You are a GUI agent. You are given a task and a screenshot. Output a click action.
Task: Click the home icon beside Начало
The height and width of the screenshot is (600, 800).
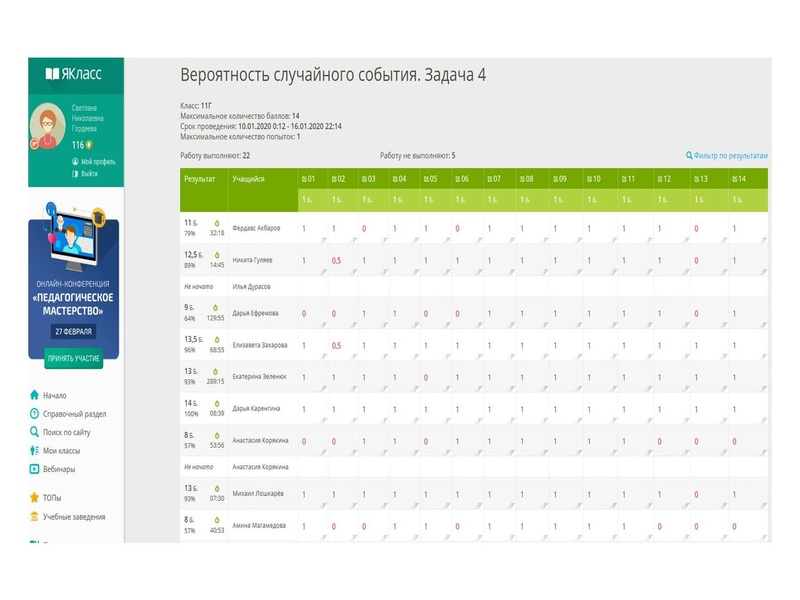tap(35, 395)
